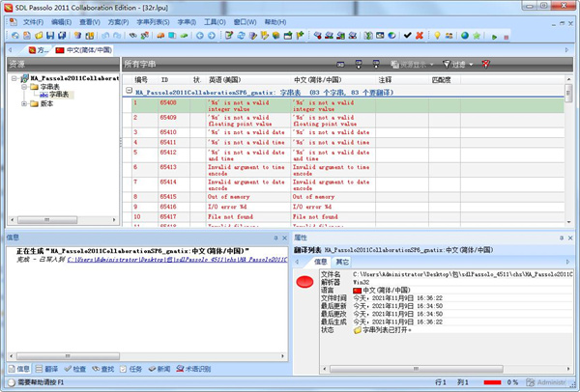Collapse the MA_Passolo2011CollaborationSP6 字串表 group header
The image size is (580, 392).
(x=129, y=90)
